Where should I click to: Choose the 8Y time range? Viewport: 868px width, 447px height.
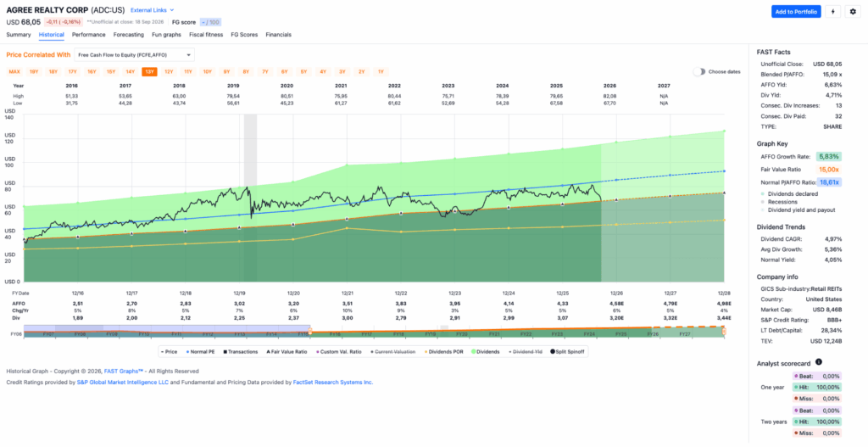point(246,71)
